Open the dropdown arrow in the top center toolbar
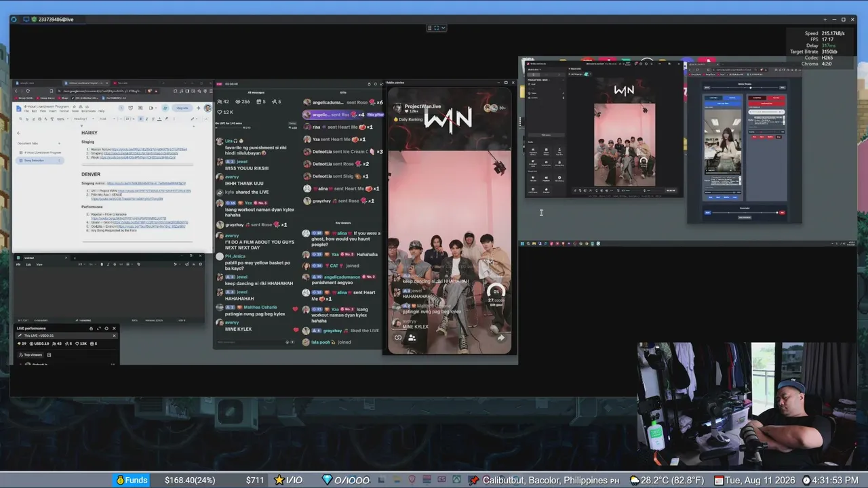 point(443,28)
